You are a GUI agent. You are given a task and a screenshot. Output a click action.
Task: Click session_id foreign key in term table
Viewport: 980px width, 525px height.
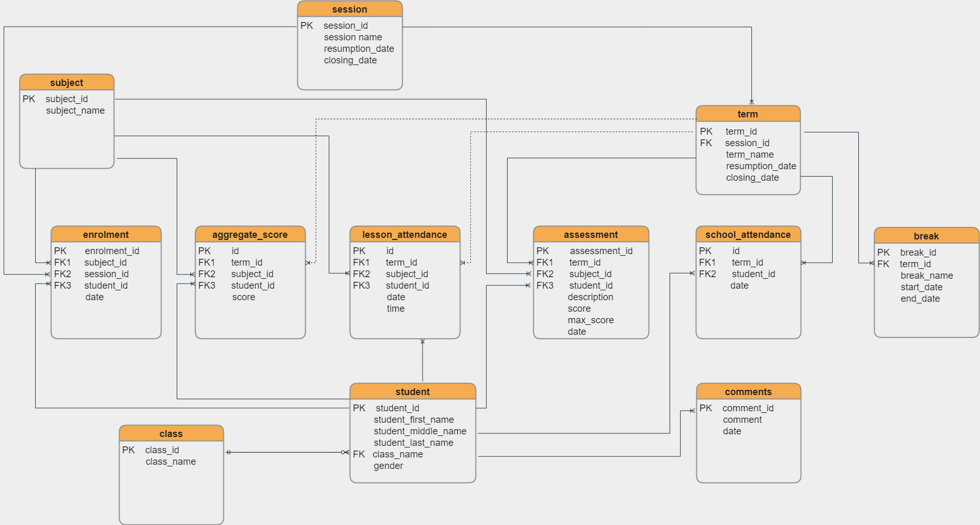747,143
